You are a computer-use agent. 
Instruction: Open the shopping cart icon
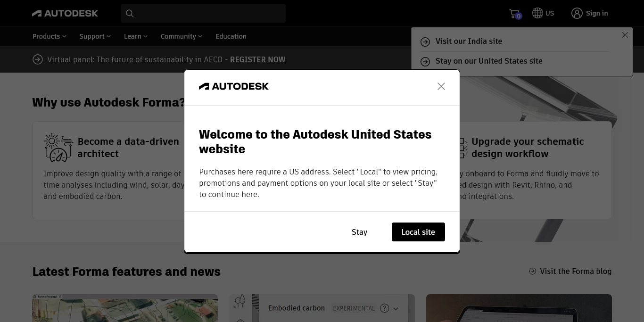(x=515, y=14)
